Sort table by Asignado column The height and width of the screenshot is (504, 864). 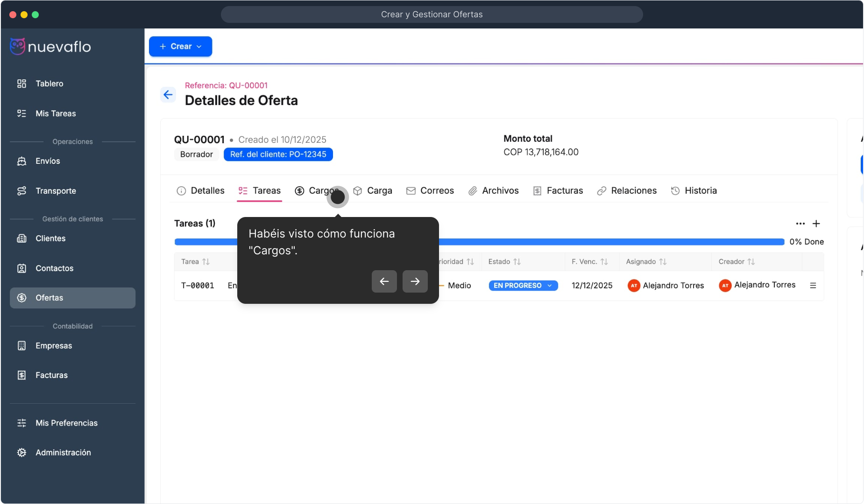point(662,262)
